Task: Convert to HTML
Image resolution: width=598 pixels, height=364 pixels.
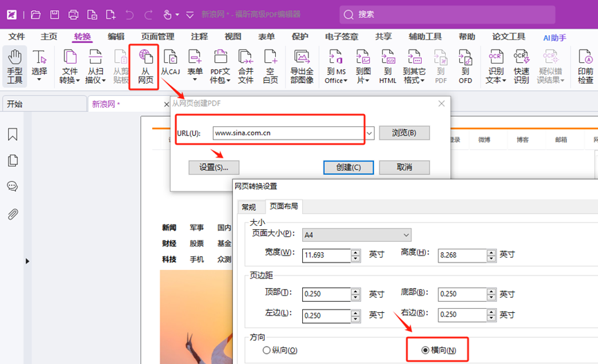Action: click(x=387, y=66)
